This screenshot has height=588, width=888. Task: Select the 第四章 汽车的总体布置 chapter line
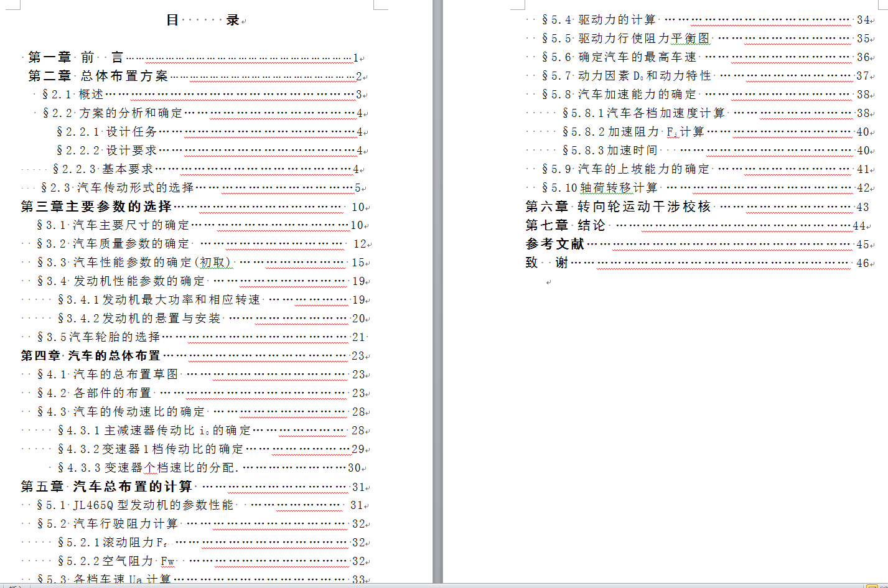point(193,356)
